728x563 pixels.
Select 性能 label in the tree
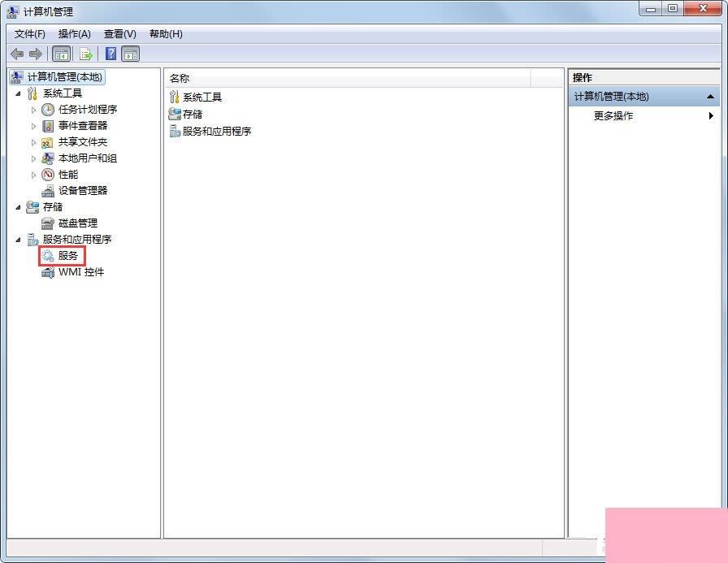(68, 175)
